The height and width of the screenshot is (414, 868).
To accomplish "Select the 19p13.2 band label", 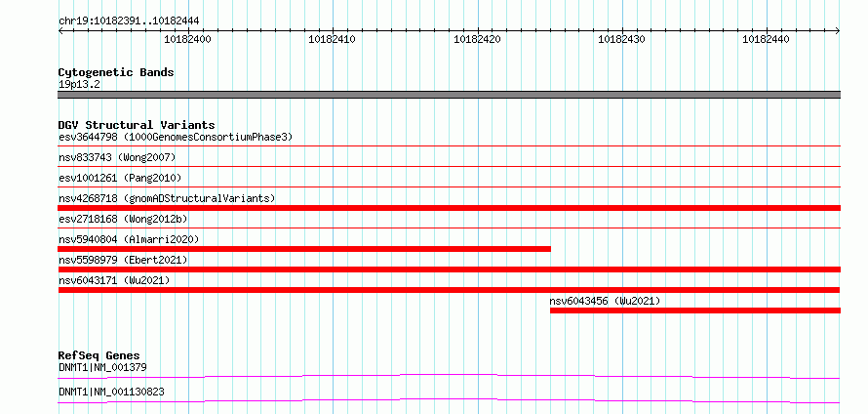I will coord(79,85).
